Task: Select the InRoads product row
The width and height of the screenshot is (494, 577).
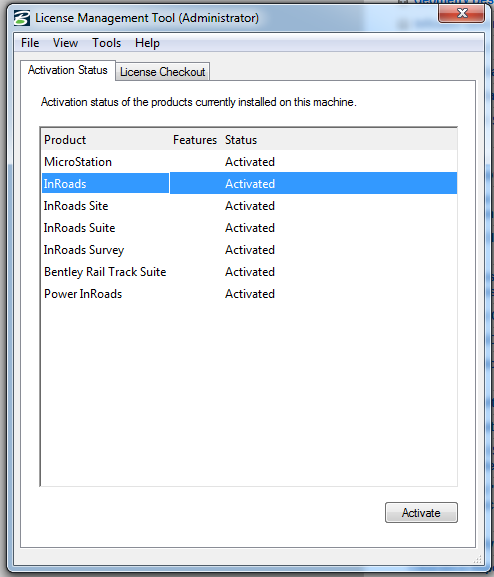Action: coord(249,184)
